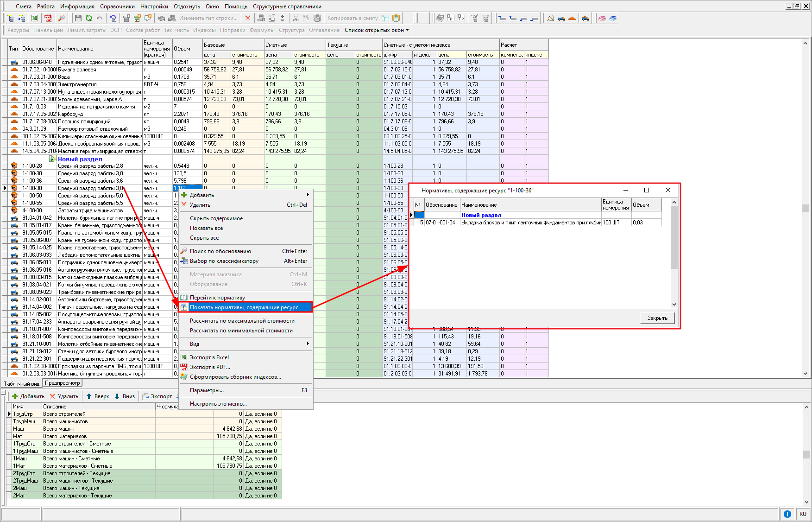812x522 pixels.
Task: Open the 'Справочники' menu in menu bar
Action: click(117, 6)
